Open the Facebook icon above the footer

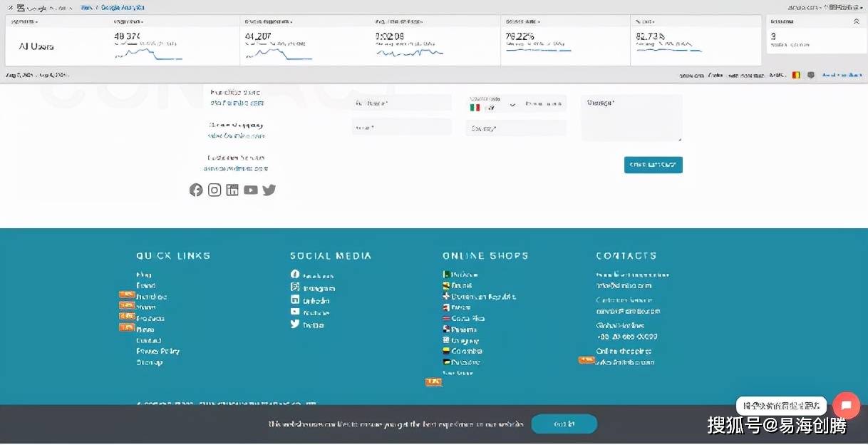(196, 190)
